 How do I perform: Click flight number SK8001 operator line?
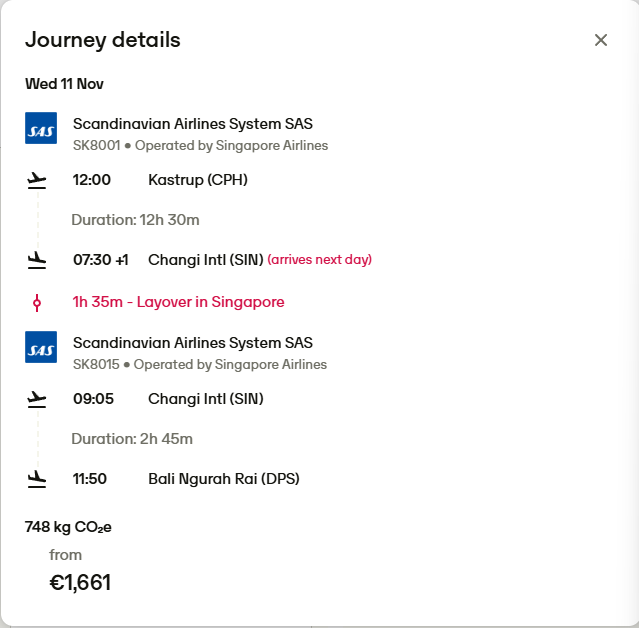click(x=201, y=145)
